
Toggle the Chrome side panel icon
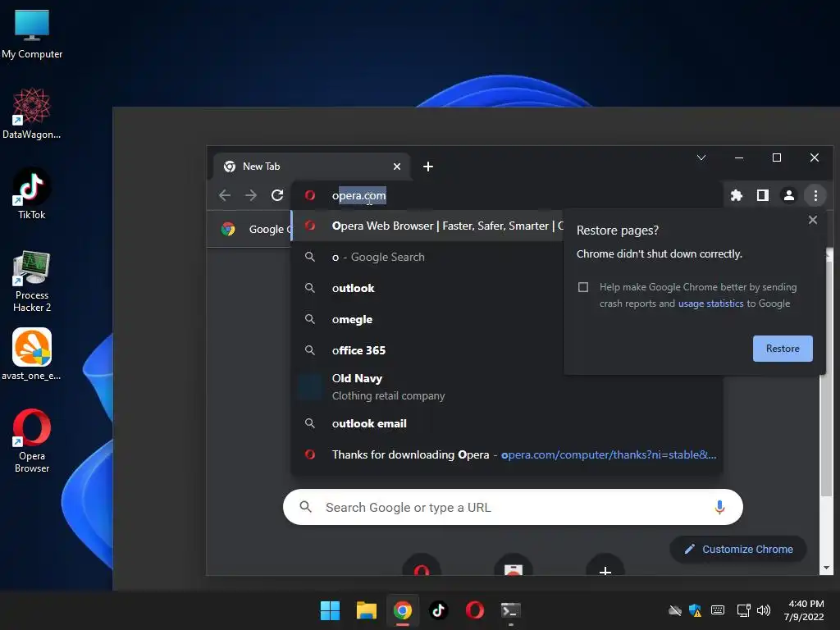pos(763,195)
